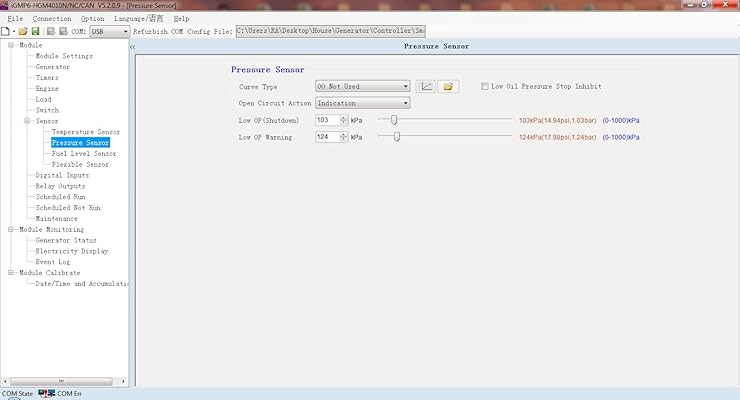This screenshot has height=400, width=740.
Task: Select Pressure Sensor in the tree
Action: click(80, 143)
